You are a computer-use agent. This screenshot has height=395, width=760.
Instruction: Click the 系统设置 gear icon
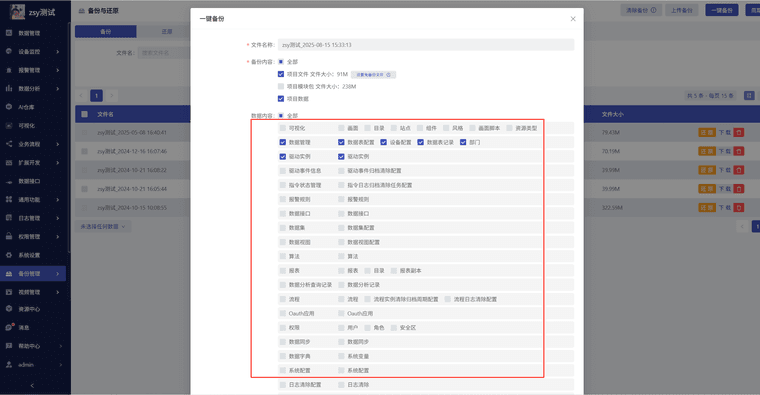9,255
